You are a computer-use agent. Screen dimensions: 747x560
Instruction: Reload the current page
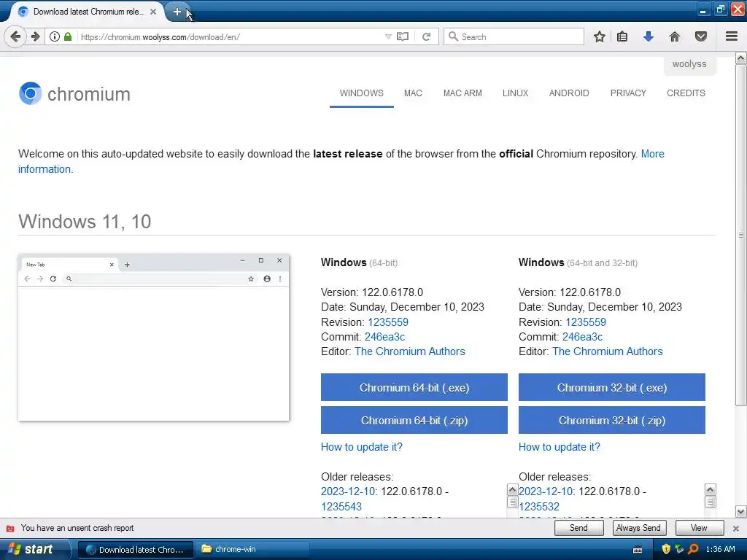(x=426, y=36)
